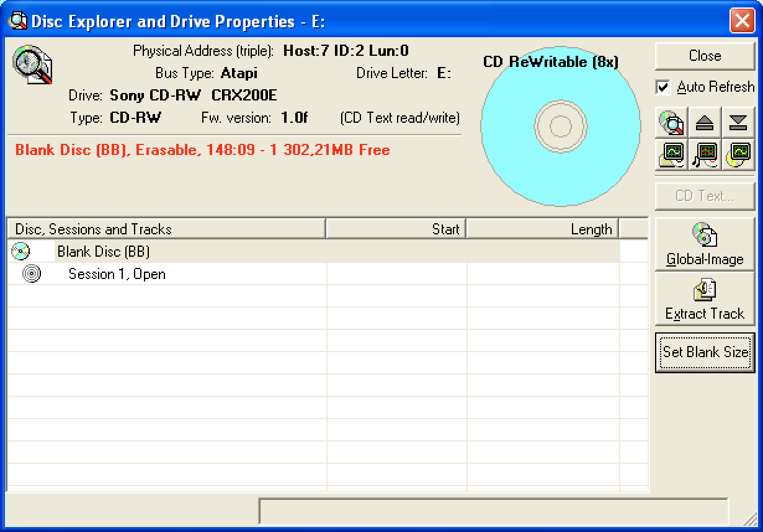This screenshot has width=763, height=532.
Task: Open the data scan monitor icon with white graph
Action: [x=672, y=155]
